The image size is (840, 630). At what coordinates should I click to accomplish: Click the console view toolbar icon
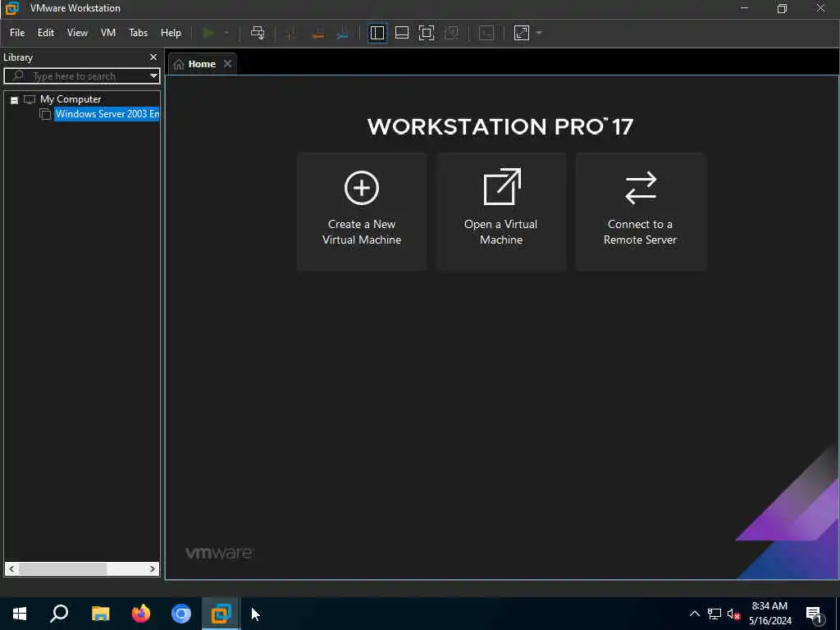pyautogui.click(x=486, y=33)
